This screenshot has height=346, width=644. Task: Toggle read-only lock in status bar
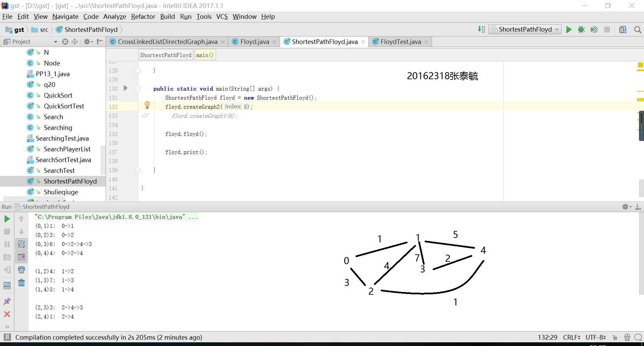click(614, 338)
